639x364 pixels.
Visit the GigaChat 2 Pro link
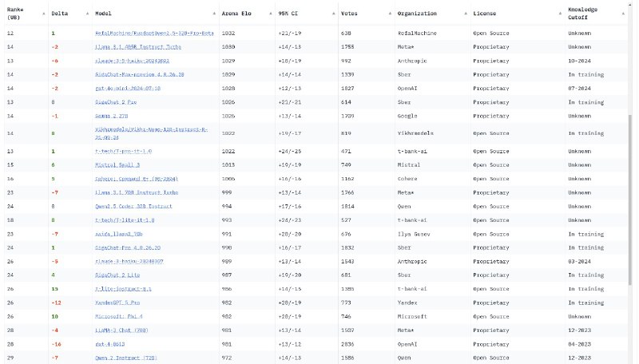point(116,102)
